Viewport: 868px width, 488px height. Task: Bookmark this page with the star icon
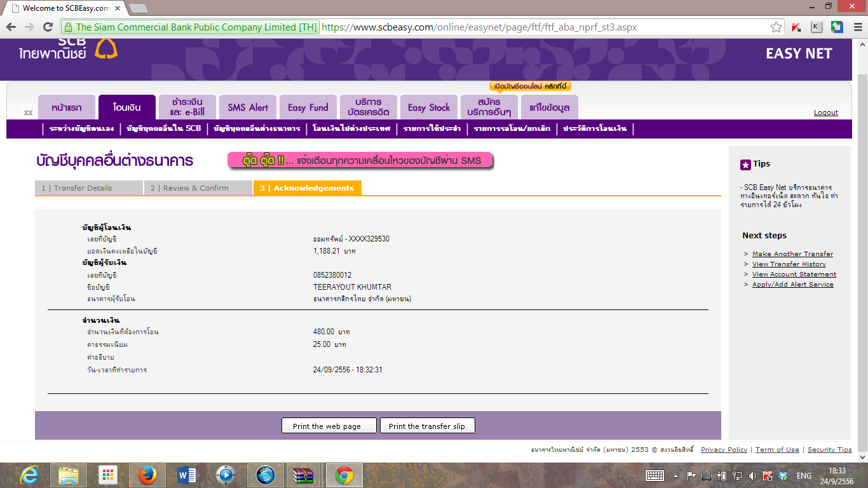(776, 27)
